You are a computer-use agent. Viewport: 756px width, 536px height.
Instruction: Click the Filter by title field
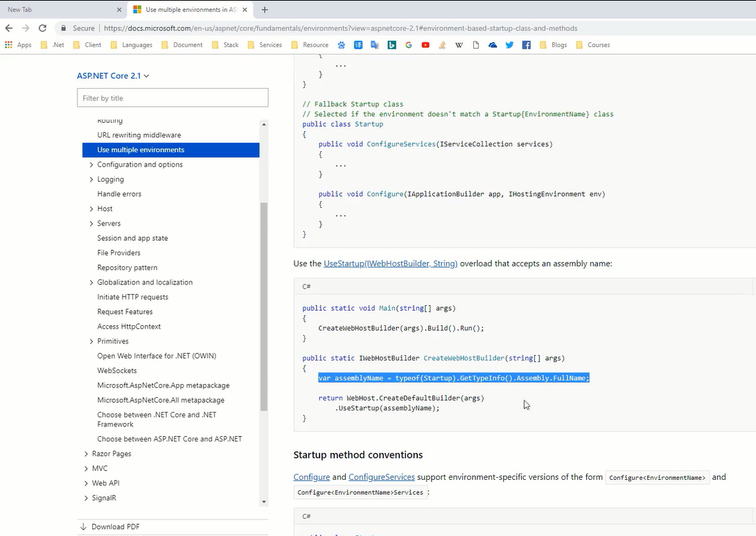pyautogui.click(x=173, y=98)
